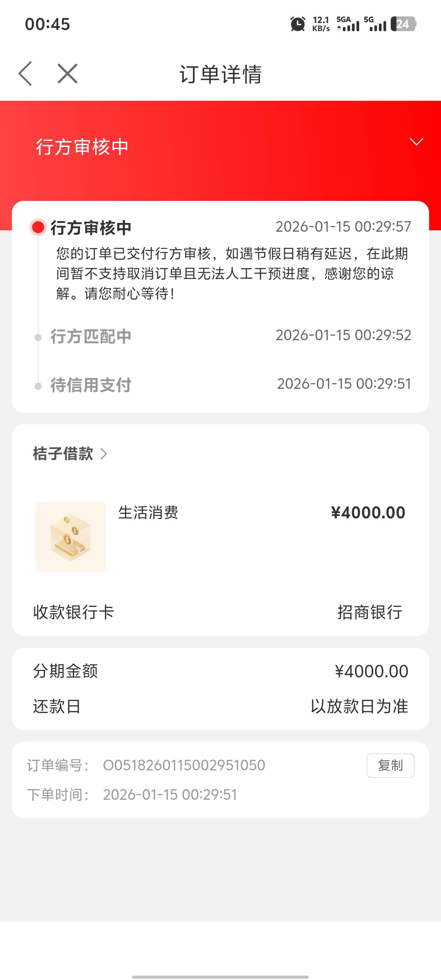Screen dimensions: 441x980
Task: Tap the 5GA signal strength icon
Action: [x=348, y=24]
